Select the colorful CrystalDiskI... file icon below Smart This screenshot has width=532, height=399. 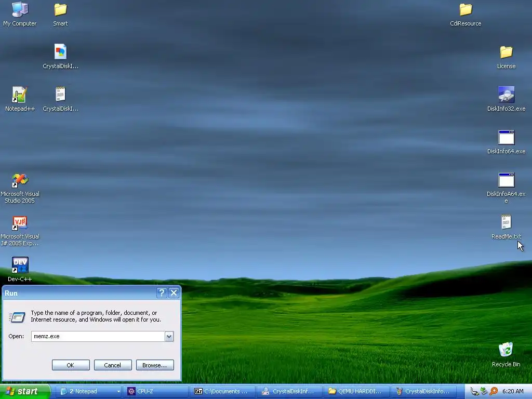click(x=60, y=56)
